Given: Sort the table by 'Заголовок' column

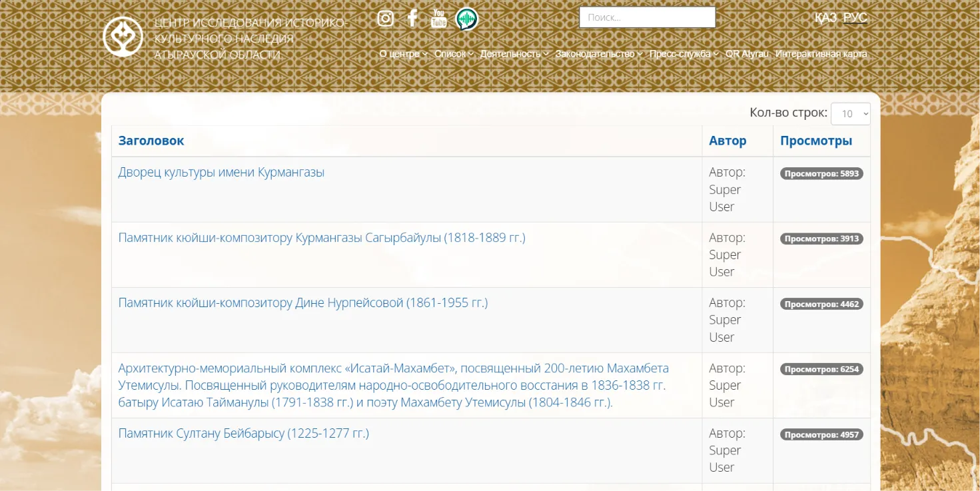Looking at the screenshot, I should tap(151, 141).
